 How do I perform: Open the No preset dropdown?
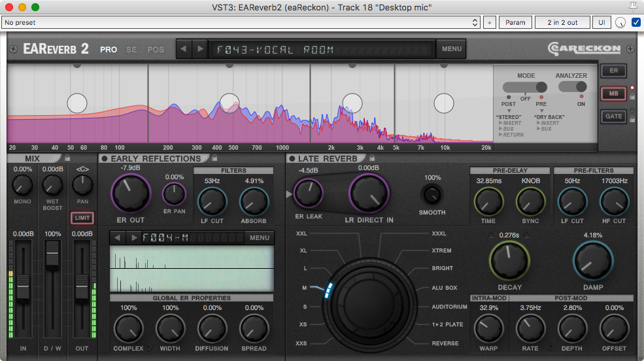241,22
